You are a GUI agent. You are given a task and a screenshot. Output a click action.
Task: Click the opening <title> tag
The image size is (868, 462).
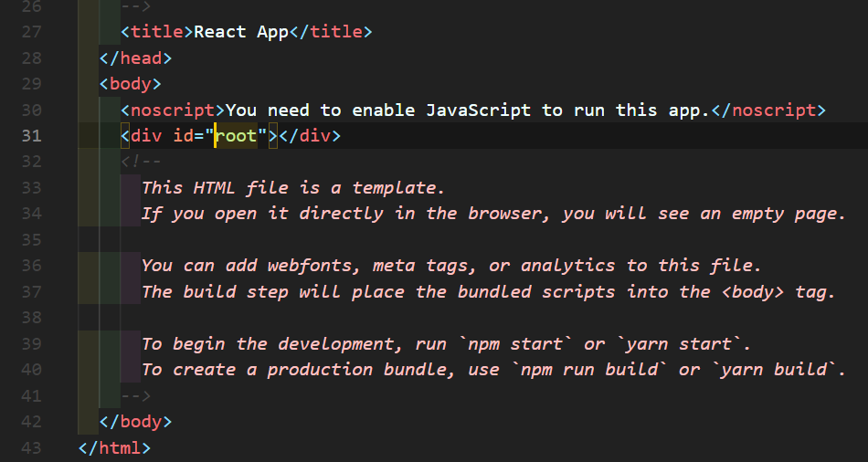(157, 32)
